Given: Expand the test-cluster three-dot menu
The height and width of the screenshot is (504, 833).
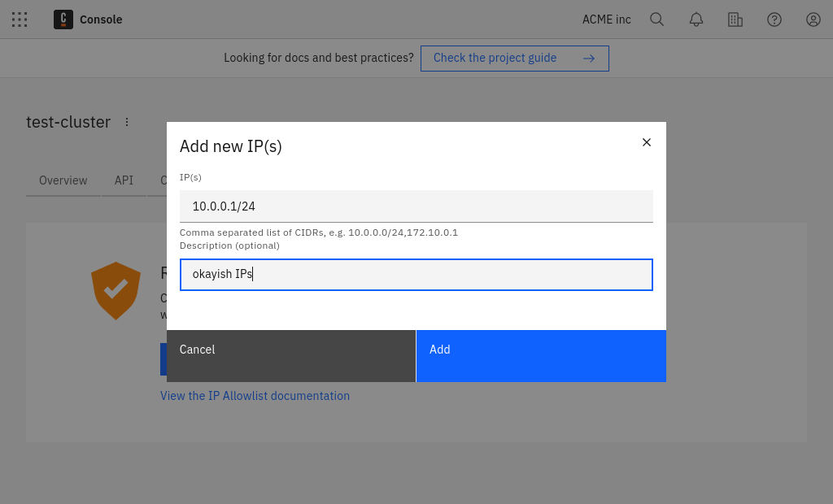Looking at the screenshot, I should tap(127, 122).
